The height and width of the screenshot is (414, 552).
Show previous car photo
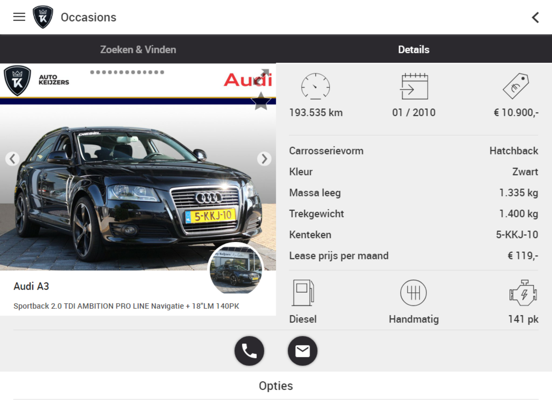pos(12,159)
